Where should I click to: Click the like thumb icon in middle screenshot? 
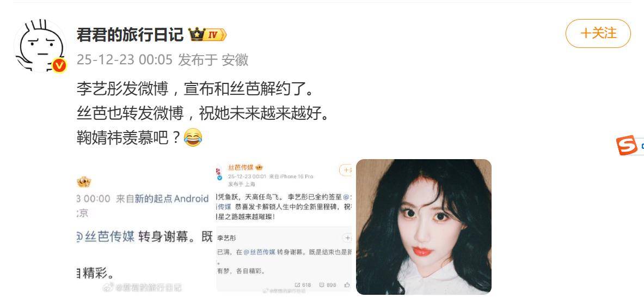347,284
